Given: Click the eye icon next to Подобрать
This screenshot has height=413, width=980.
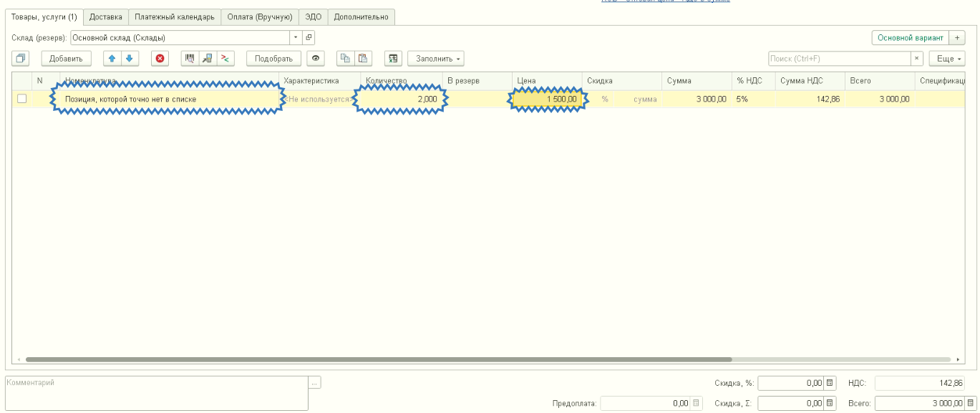Looking at the screenshot, I should (x=316, y=59).
